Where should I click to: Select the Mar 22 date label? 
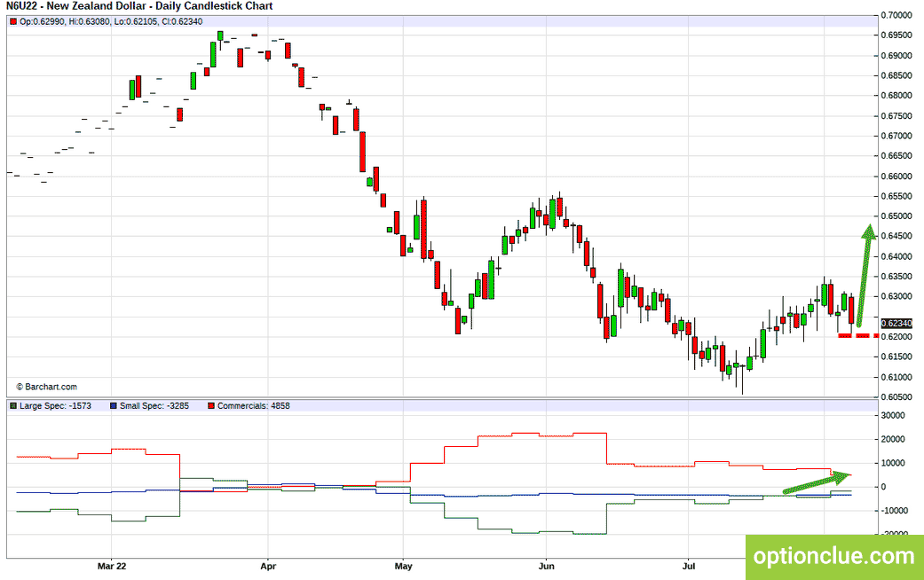click(x=111, y=567)
